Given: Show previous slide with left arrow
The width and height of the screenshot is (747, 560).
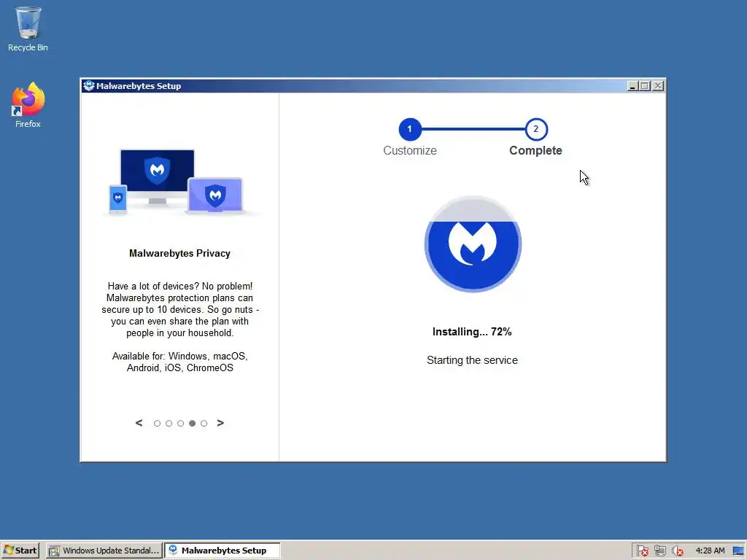Looking at the screenshot, I should (139, 423).
